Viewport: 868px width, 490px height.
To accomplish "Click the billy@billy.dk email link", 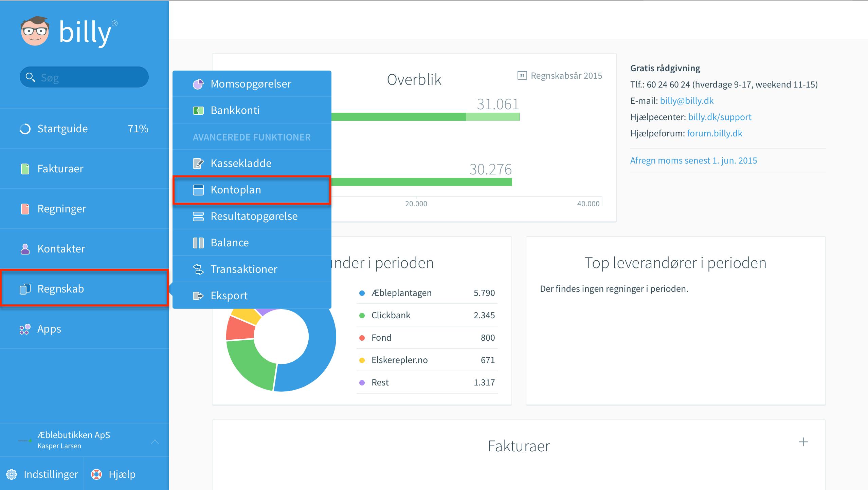I will [687, 101].
